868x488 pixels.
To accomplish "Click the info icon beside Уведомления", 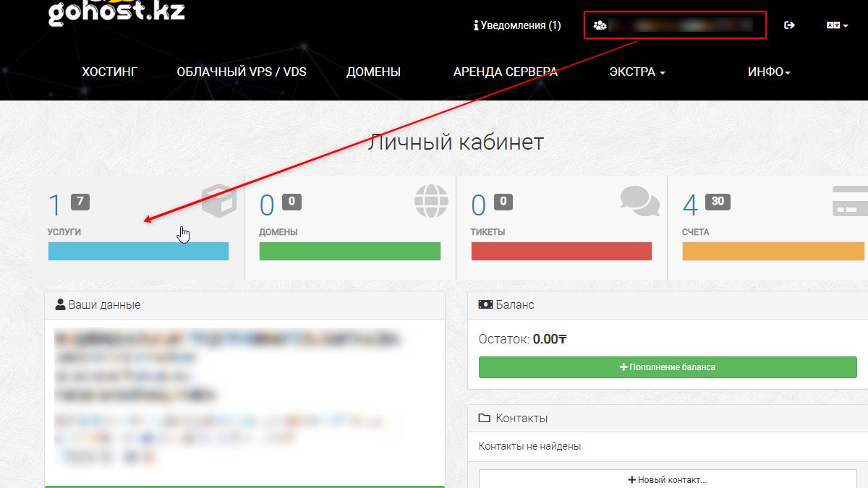I will point(476,25).
